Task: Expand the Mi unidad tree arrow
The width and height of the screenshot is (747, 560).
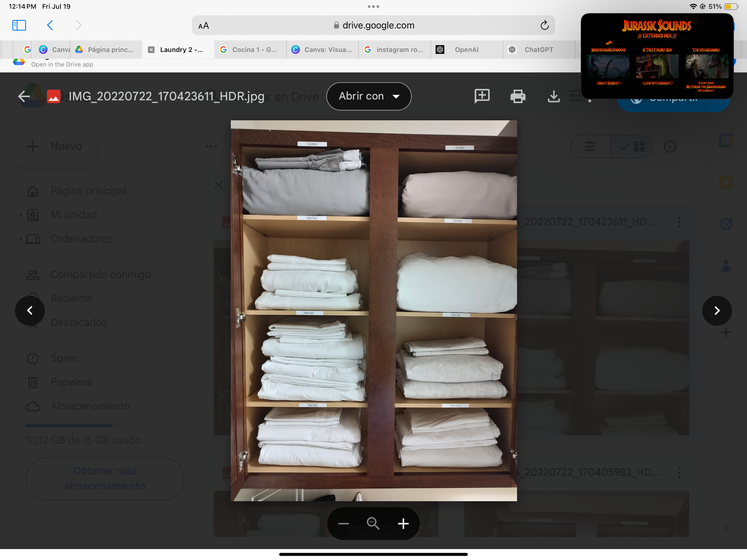Action: [x=21, y=215]
